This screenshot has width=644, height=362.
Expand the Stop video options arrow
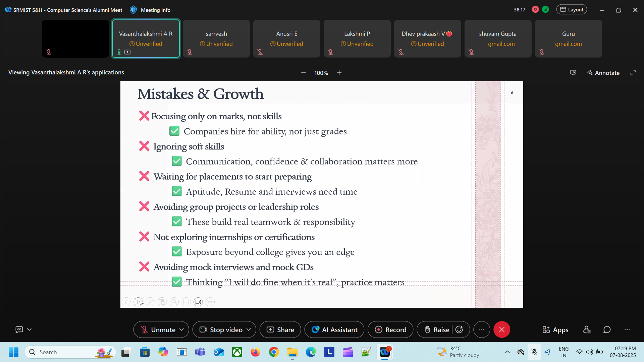(x=249, y=330)
